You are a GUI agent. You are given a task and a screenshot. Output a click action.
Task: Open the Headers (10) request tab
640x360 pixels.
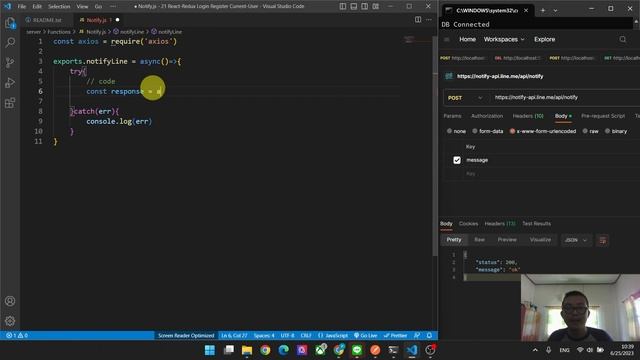pos(528,116)
